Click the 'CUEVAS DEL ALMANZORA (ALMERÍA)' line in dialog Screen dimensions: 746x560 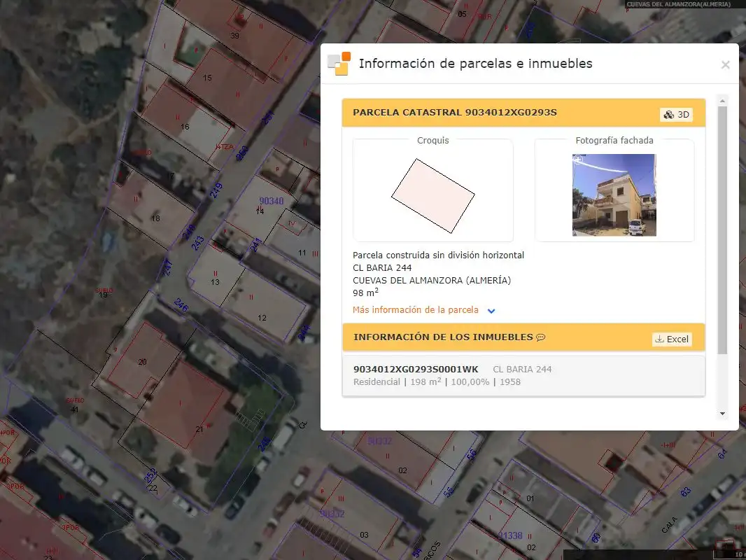pos(432,280)
